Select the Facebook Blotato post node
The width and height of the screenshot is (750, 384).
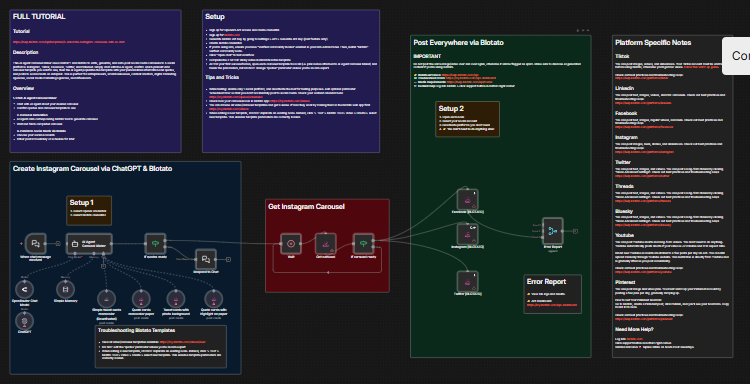(467, 199)
